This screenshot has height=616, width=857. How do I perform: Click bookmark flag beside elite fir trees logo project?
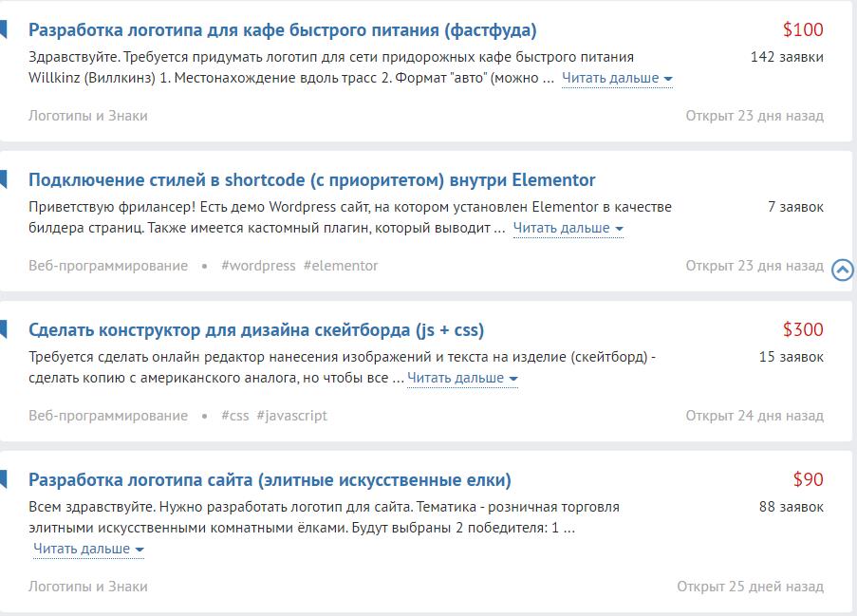tap(3, 479)
